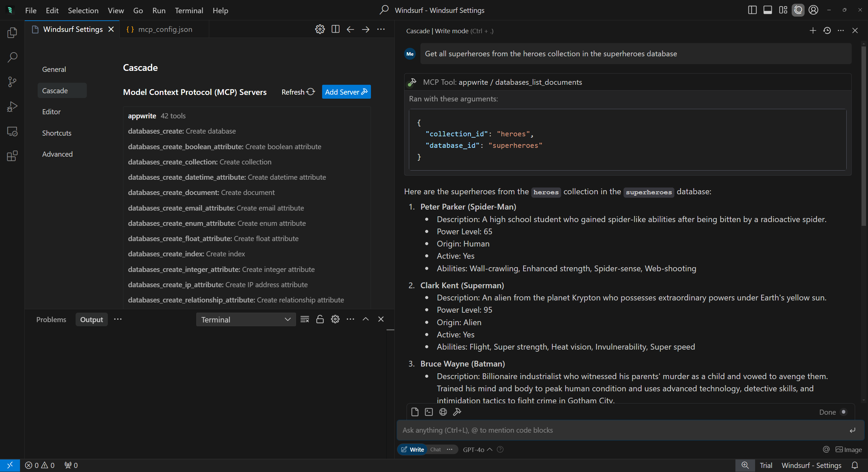Open the Terminal output channel dropdown
Image resolution: width=868 pixels, height=472 pixels.
coord(246,319)
